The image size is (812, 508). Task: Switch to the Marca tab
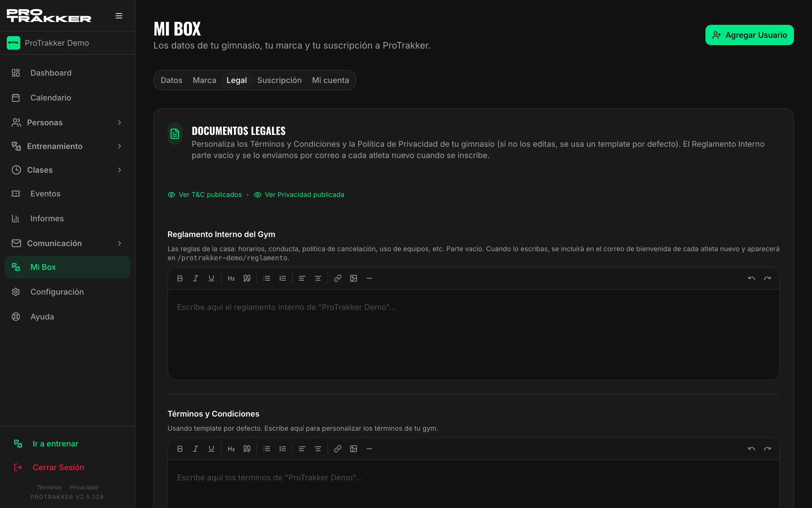[x=204, y=80]
